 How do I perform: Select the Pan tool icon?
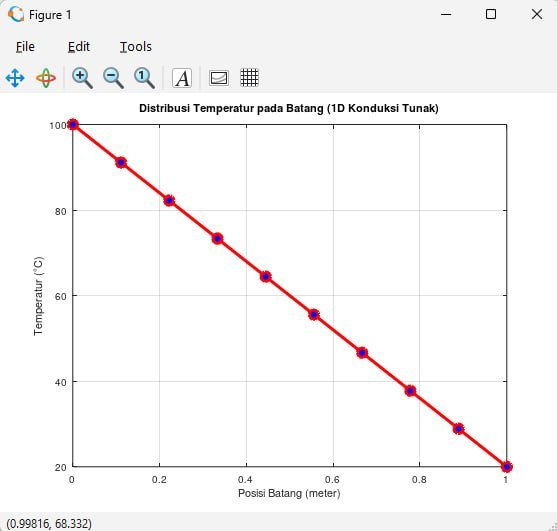point(15,78)
